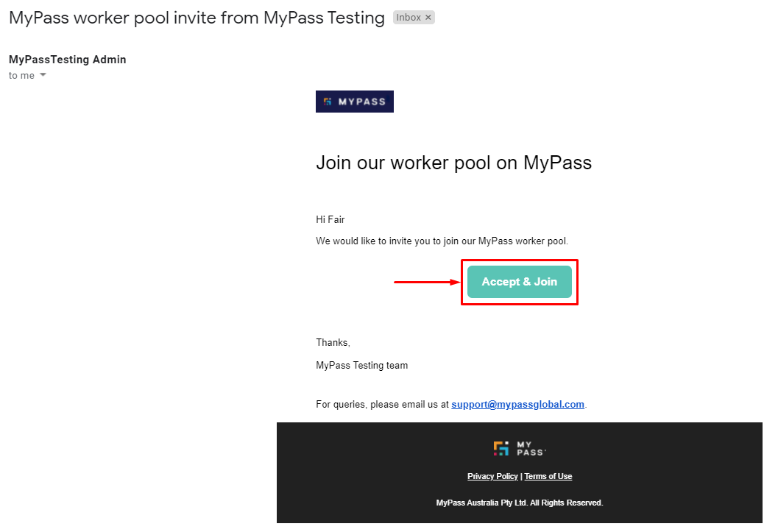Click sender name MyPassTesting Admin

[68, 60]
